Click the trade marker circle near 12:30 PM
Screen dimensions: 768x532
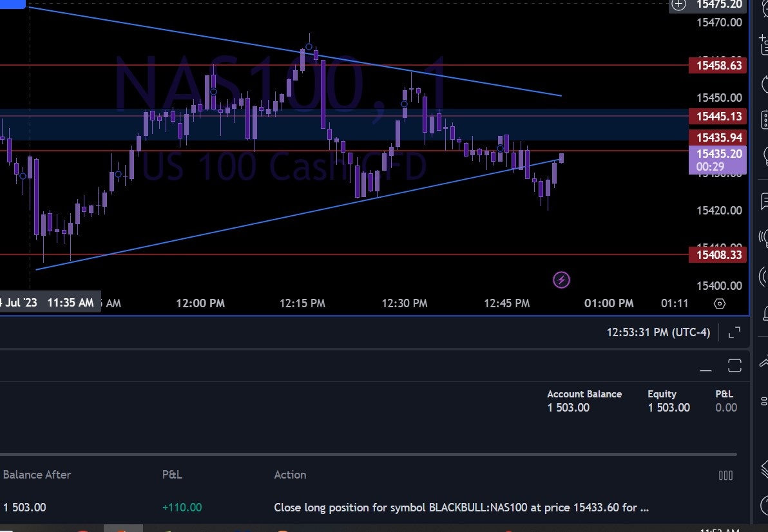click(404, 104)
